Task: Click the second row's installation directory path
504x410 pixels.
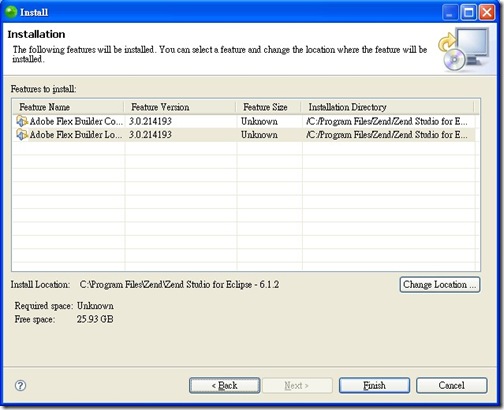Action: (387, 135)
